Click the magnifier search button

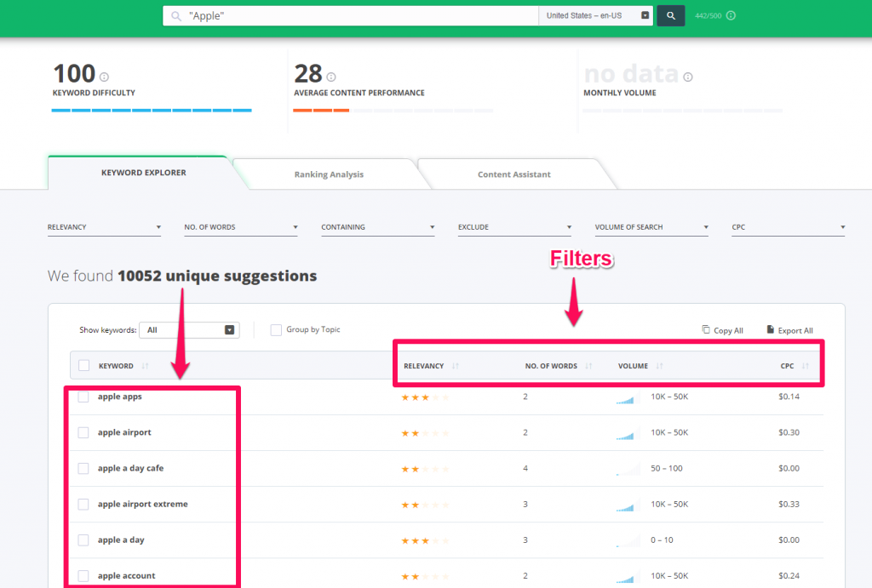tap(671, 15)
